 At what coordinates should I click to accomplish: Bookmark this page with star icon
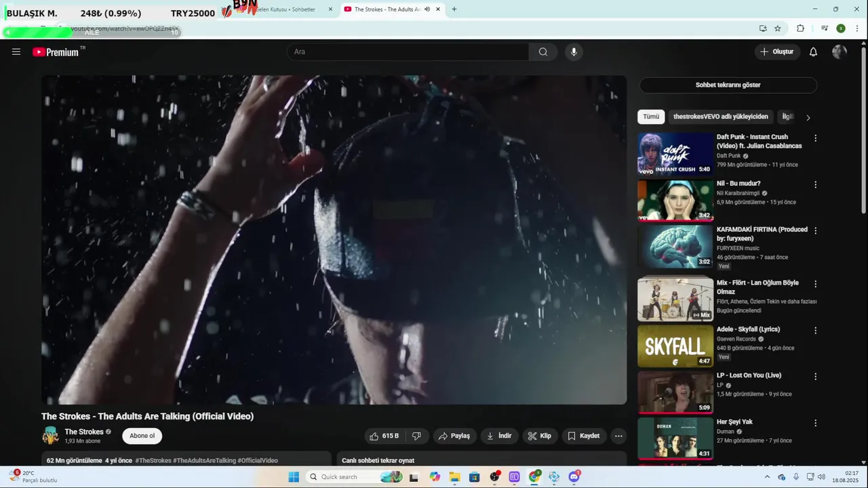tap(778, 28)
